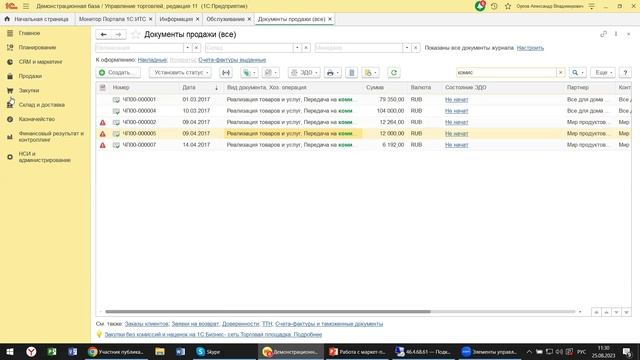The width and height of the screenshot is (640, 360).
Task: Open the Счета-фактуры выданные link
Action: click(x=232, y=60)
